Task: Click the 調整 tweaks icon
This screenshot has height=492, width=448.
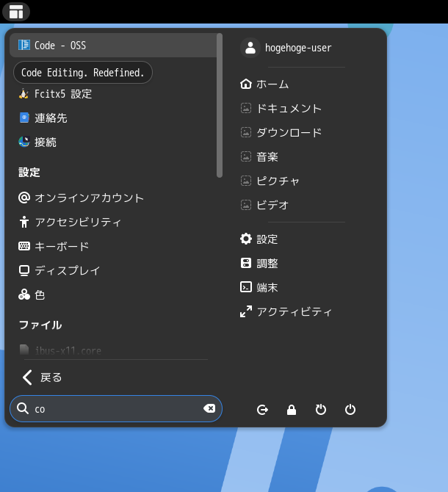Action: (x=246, y=263)
